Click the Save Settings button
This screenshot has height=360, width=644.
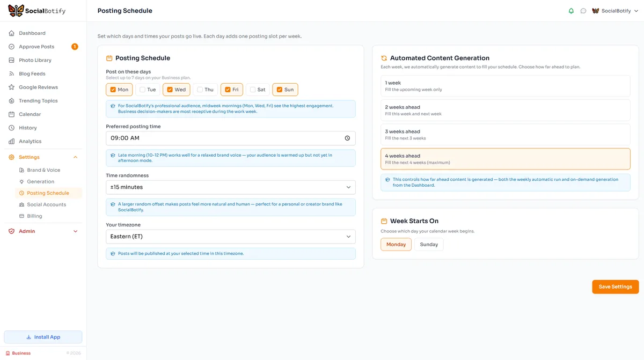coord(615,286)
